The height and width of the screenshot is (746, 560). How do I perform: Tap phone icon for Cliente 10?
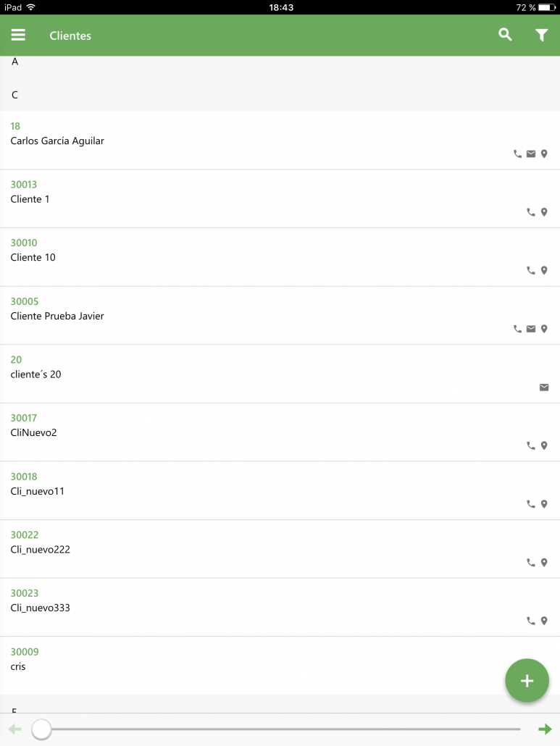pyautogui.click(x=531, y=270)
